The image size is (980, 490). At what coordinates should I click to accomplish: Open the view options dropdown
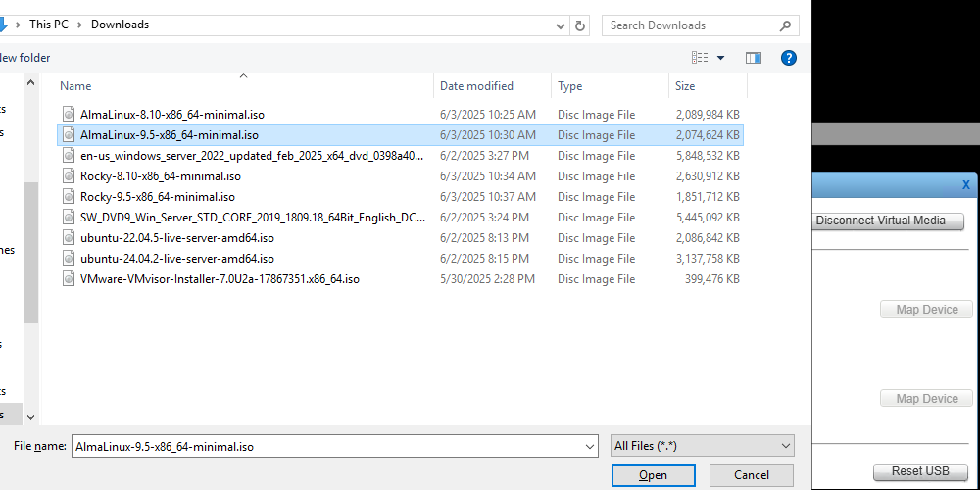(x=721, y=58)
